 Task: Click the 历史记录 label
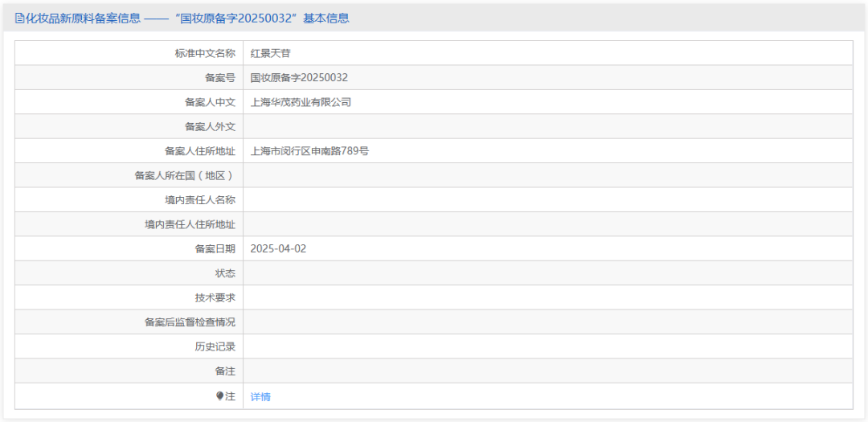tap(215, 347)
